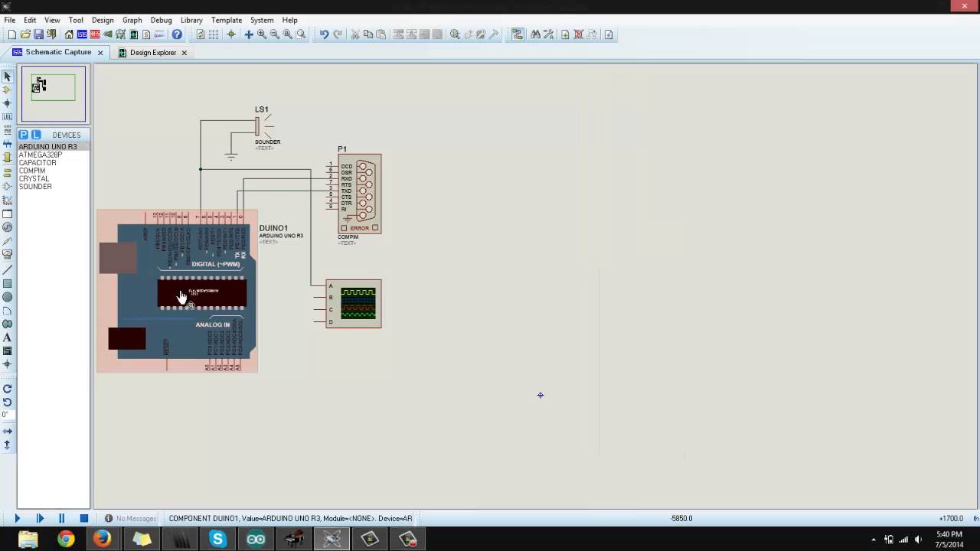
Task: Rotate anti-clockwise using left toolbar icon
Action: [x=8, y=402]
